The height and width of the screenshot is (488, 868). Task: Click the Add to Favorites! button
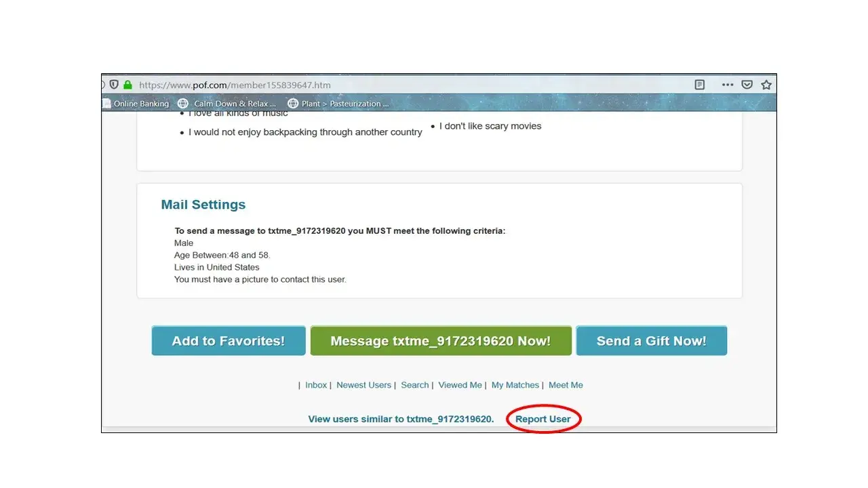click(229, 341)
